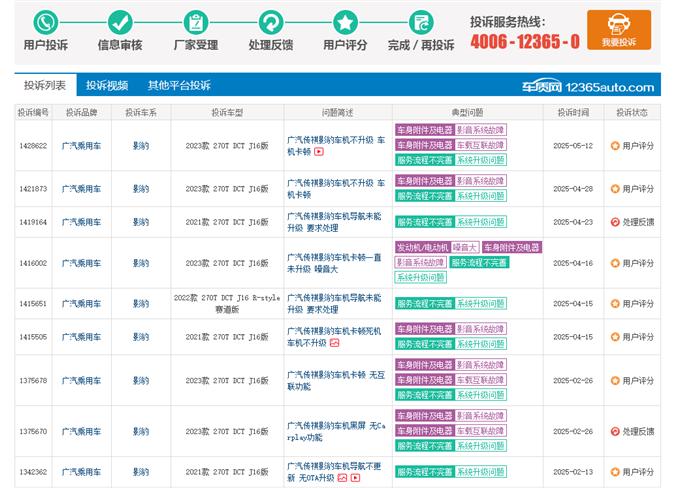Click the 厂家受理 clipboard step icon
The height and width of the screenshot is (488, 700).
196,22
